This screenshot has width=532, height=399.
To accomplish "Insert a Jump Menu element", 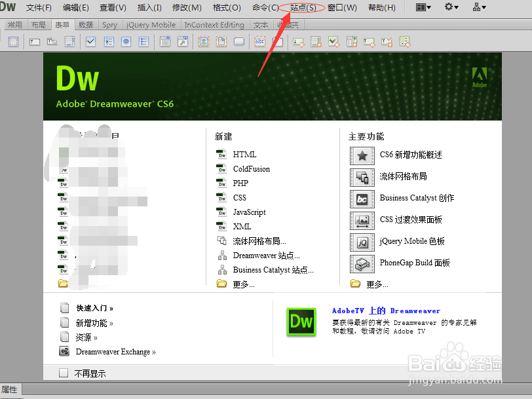I will (x=183, y=42).
